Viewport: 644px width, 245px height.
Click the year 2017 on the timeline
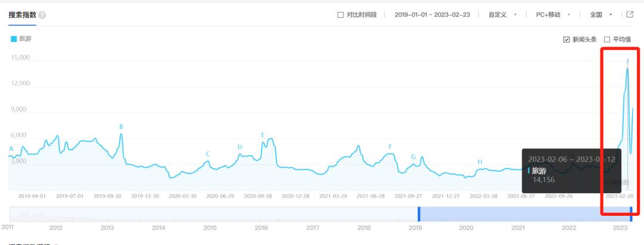(312, 228)
